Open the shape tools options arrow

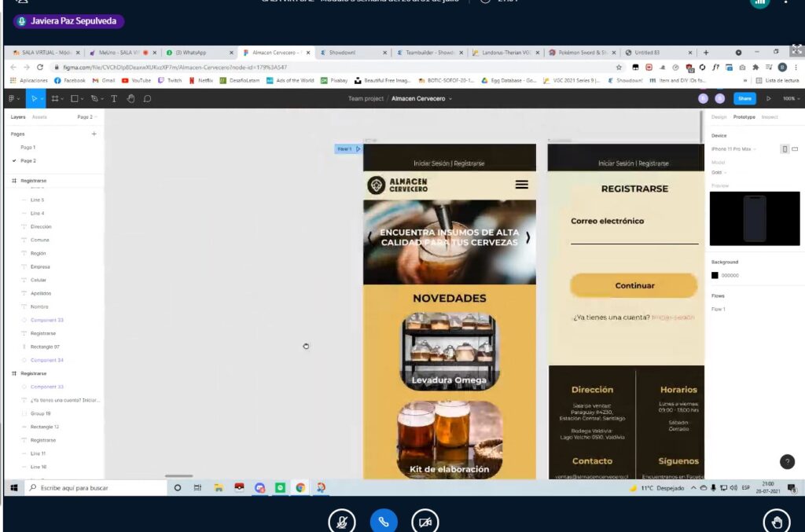coord(82,98)
